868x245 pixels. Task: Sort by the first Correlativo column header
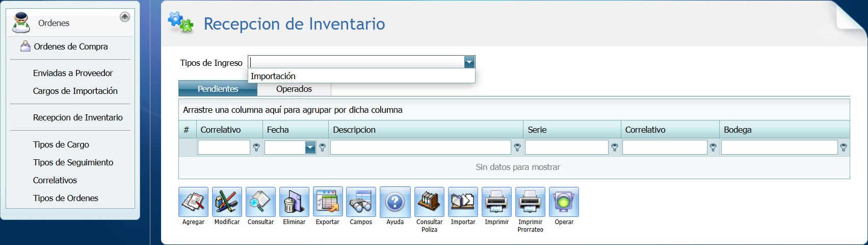[x=230, y=130]
